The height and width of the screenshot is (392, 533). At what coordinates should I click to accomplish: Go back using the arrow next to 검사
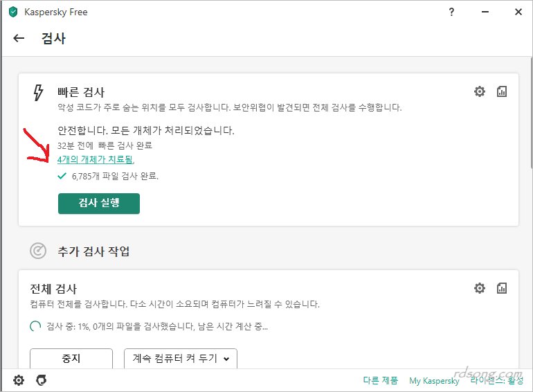(19, 39)
